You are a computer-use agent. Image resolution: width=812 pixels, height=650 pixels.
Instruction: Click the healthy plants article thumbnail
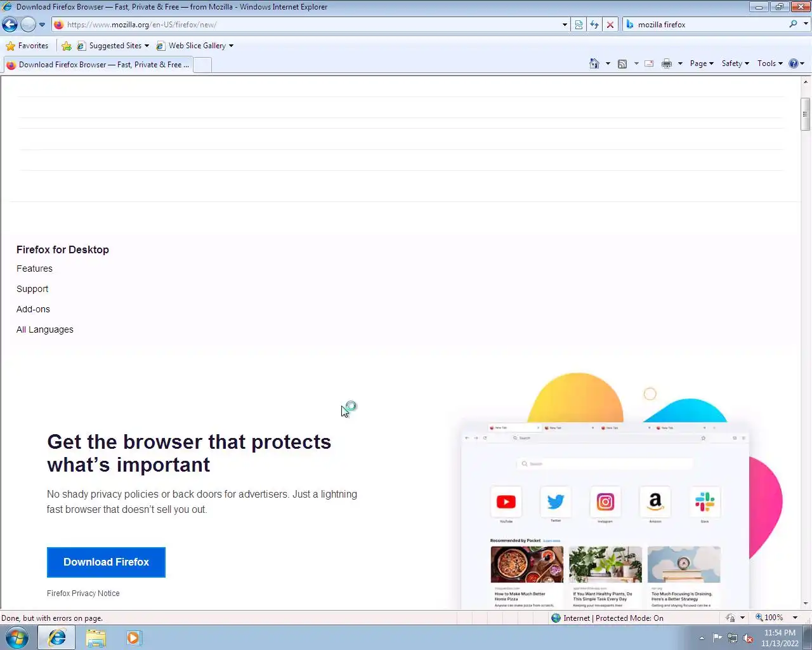click(605, 564)
